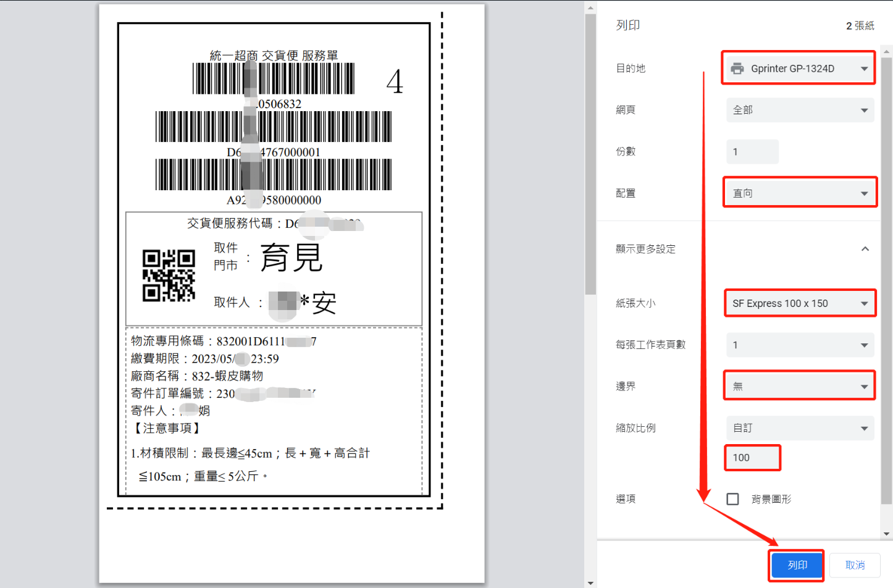The image size is (893, 588).
Task: Click the 交貨便服務代碼 line in preview
Action: (275, 223)
